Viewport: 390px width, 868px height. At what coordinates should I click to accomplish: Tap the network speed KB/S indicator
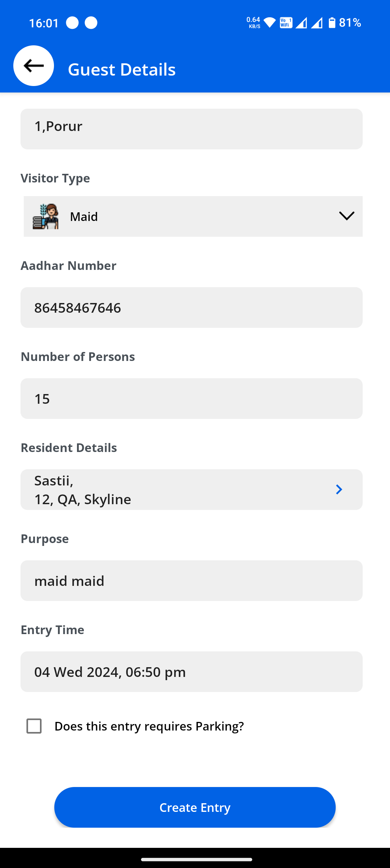pyautogui.click(x=253, y=23)
